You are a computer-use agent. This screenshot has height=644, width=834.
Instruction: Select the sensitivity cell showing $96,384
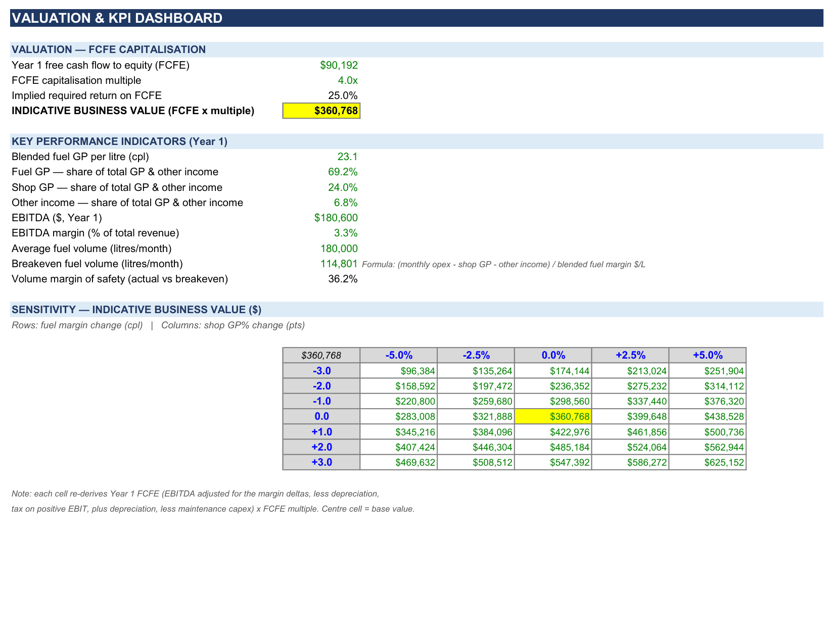(x=399, y=371)
